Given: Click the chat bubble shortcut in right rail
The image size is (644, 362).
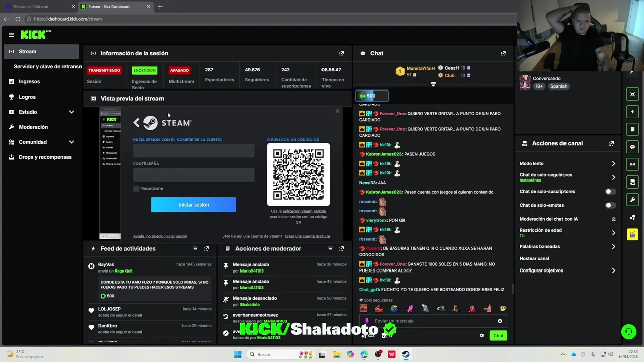Looking at the screenshot, I should tap(632, 147).
